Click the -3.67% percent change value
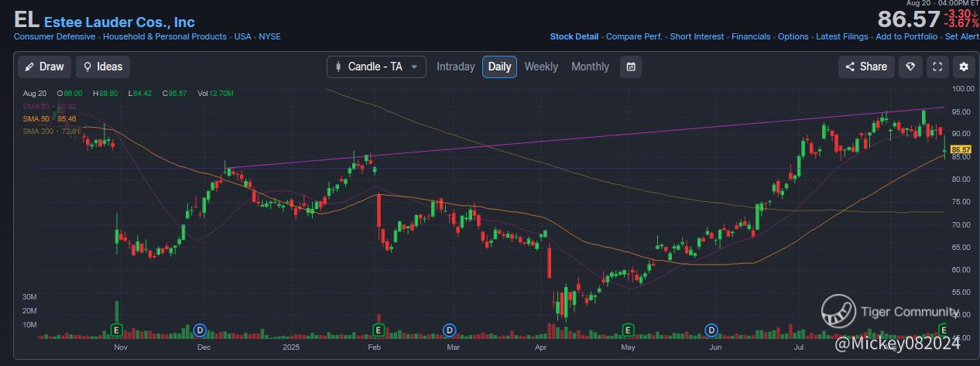 coord(961,25)
